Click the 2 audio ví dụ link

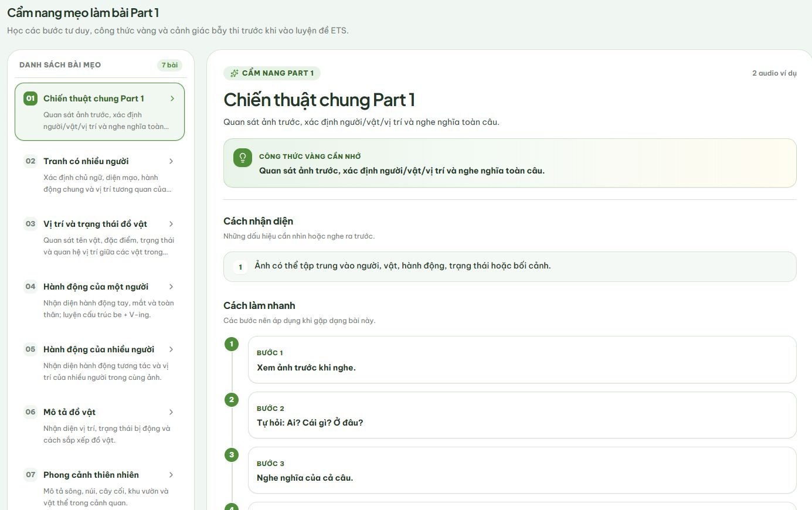pyautogui.click(x=774, y=73)
